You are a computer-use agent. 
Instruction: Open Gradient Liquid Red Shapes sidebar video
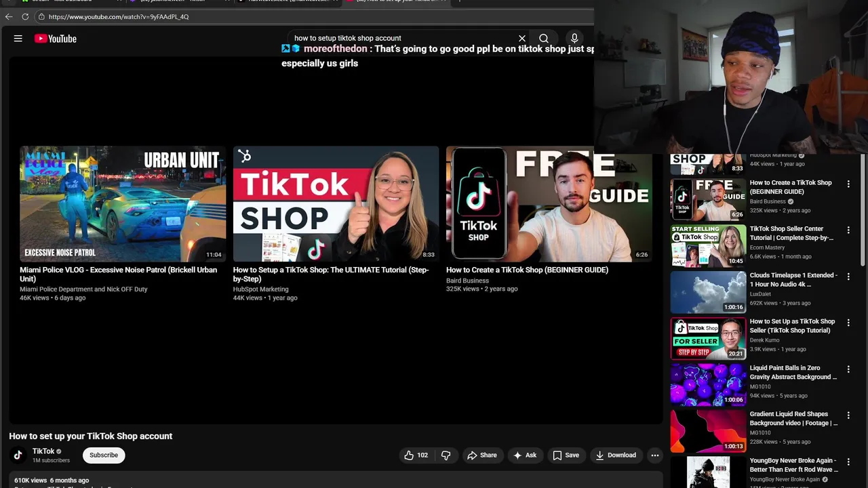tap(793, 419)
